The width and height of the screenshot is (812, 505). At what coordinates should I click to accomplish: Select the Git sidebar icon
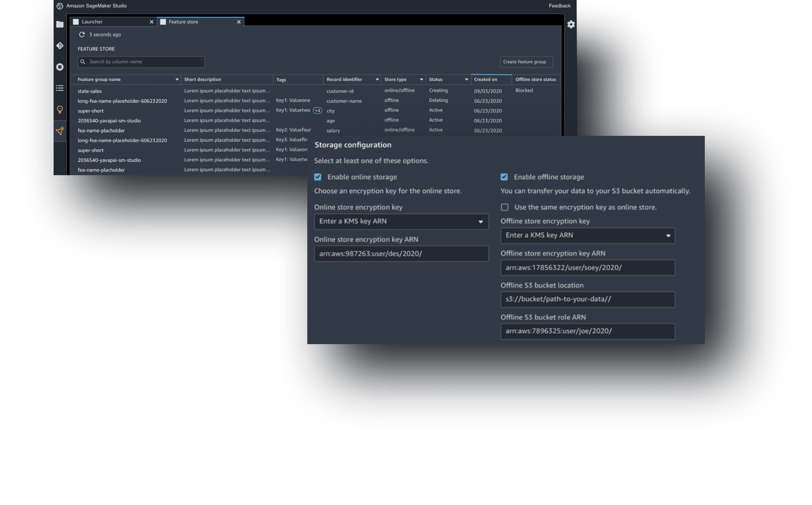pos(59,45)
